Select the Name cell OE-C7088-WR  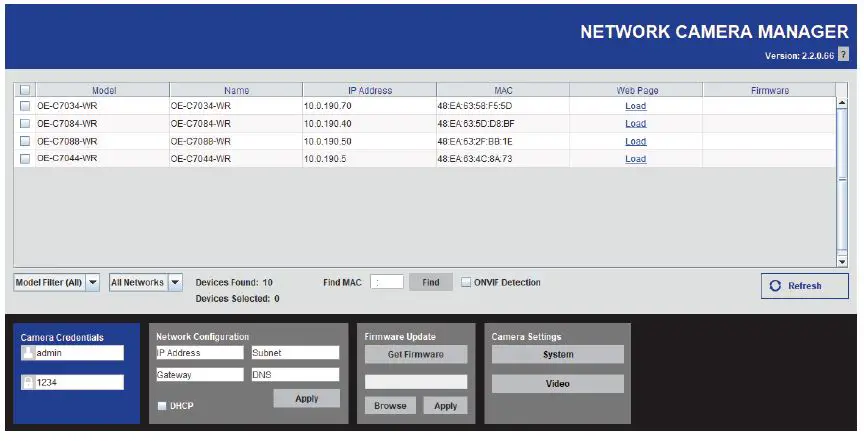pyautogui.click(x=236, y=141)
